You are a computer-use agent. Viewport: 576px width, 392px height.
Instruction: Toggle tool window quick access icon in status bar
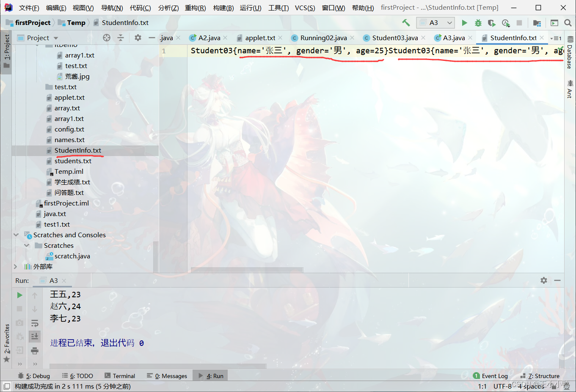tap(7, 386)
